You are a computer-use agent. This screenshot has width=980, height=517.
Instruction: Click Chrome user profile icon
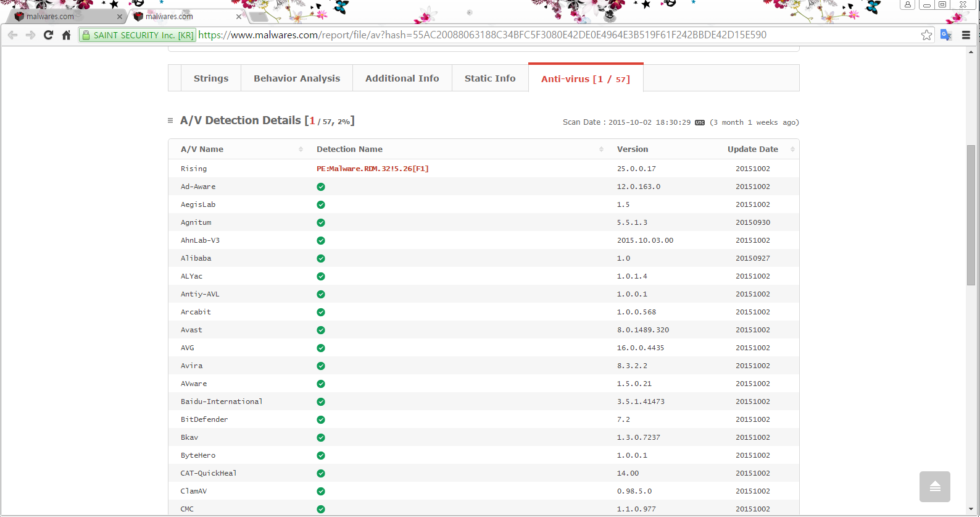click(x=908, y=4)
